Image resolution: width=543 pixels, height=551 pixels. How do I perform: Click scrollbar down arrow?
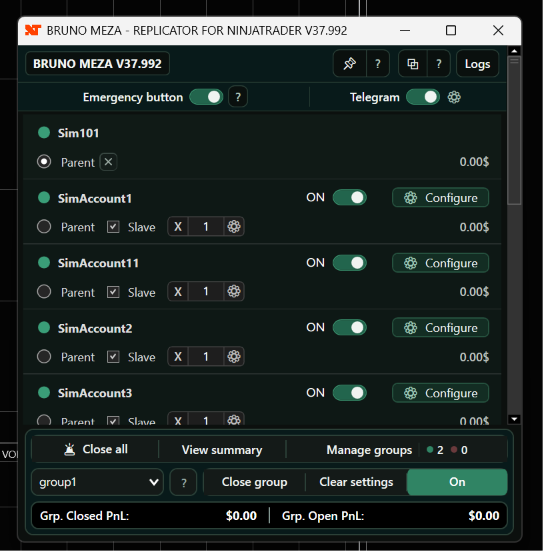514,419
